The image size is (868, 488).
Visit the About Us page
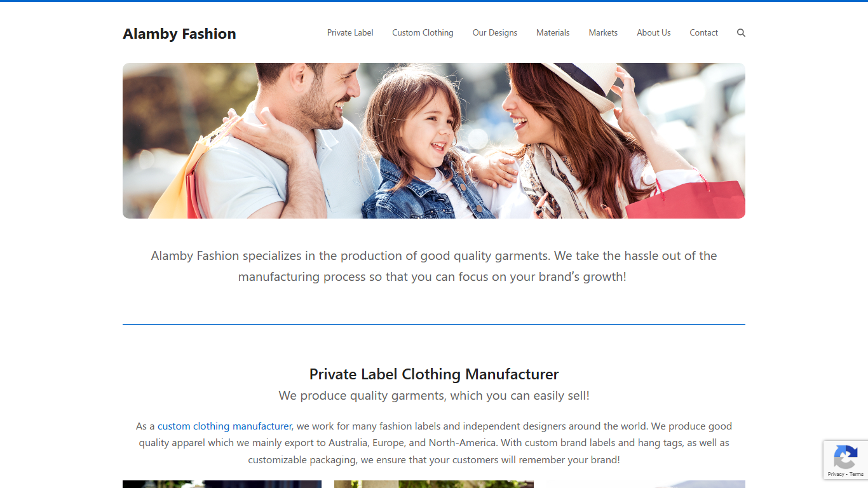(x=654, y=33)
